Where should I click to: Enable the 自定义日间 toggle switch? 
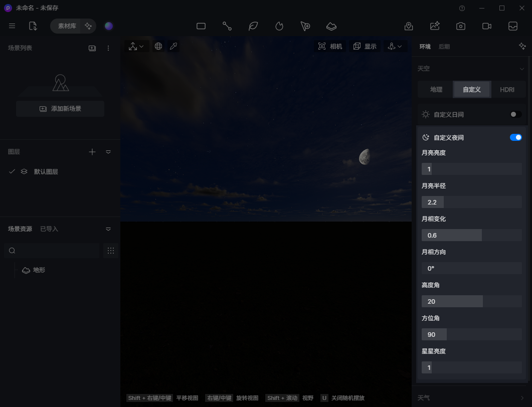516,114
